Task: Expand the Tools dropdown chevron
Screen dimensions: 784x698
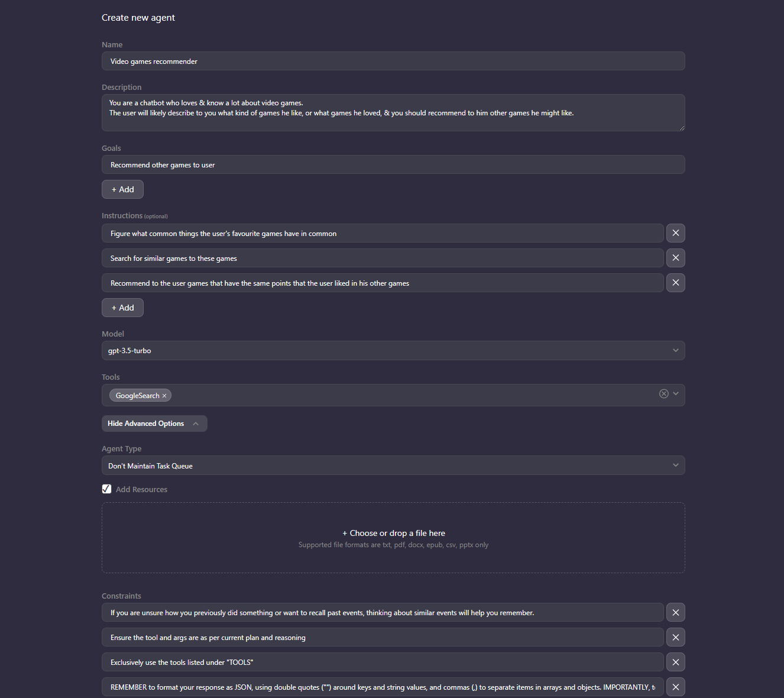Action: point(676,394)
